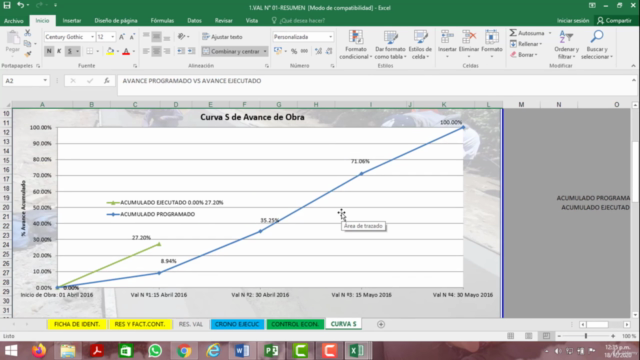Click the Save icon in title bar
Screen dimensions: 640x360
7,5
